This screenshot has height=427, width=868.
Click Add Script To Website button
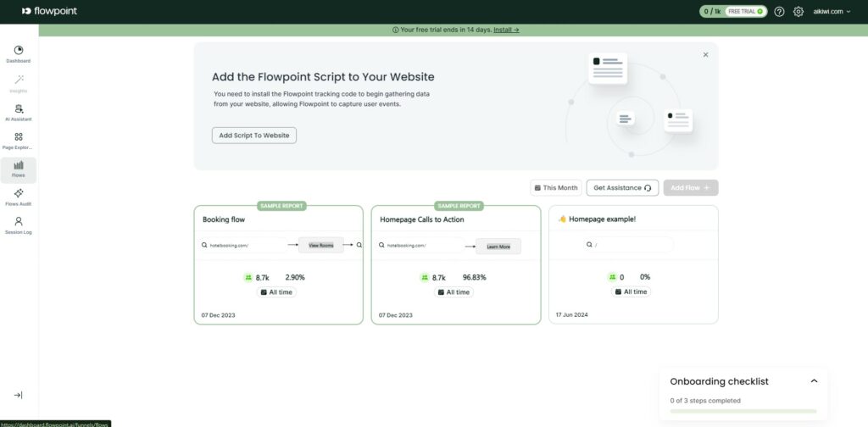(x=254, y=136)
